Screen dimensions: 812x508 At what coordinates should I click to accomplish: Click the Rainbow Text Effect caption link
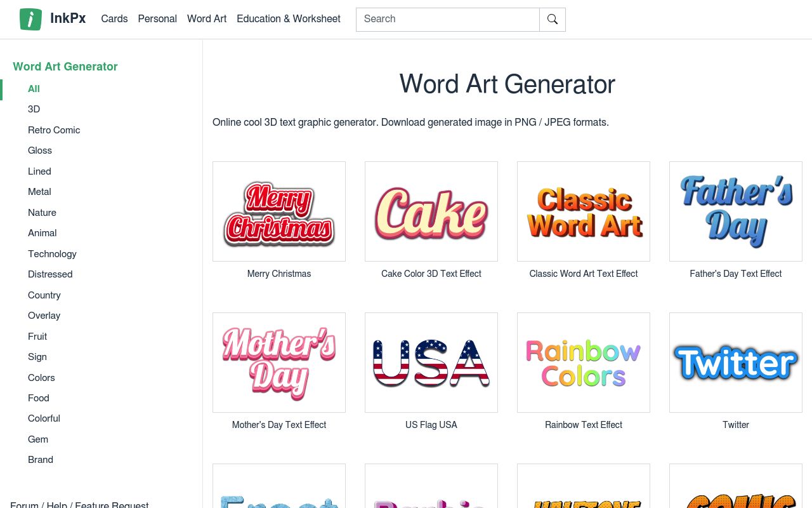pyautogui.click(x=584, y=425)
